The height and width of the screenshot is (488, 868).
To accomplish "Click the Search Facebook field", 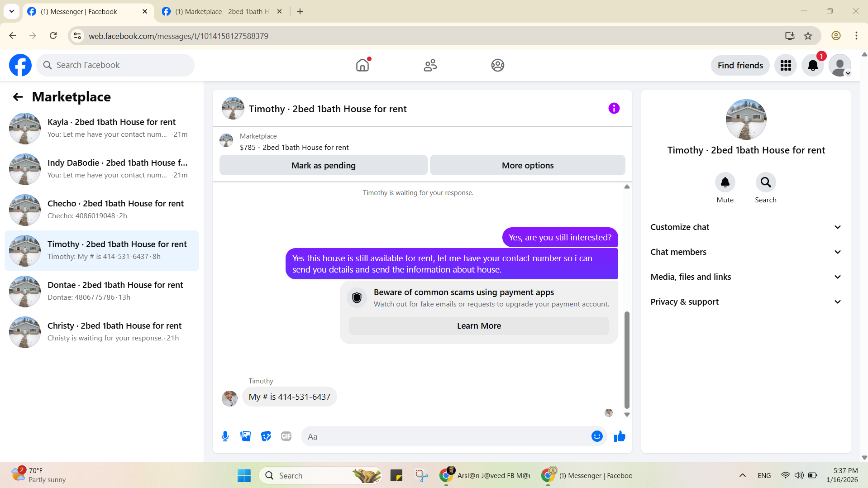I will pos(115,65).
